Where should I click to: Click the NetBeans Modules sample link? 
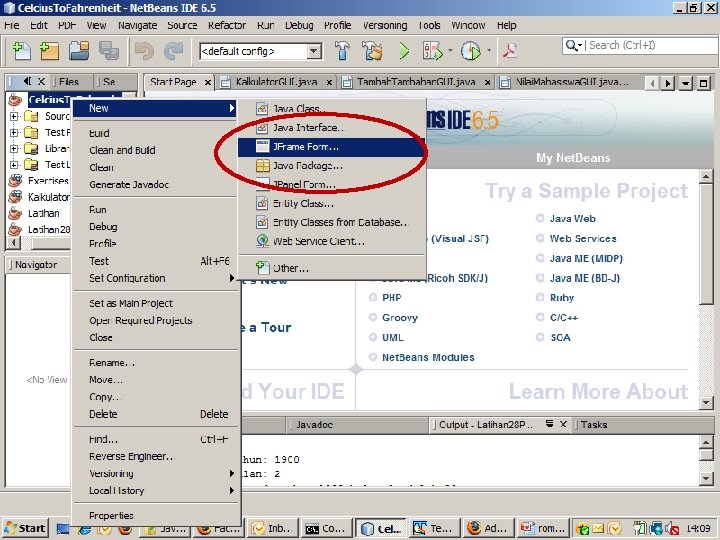click(428, 357)
